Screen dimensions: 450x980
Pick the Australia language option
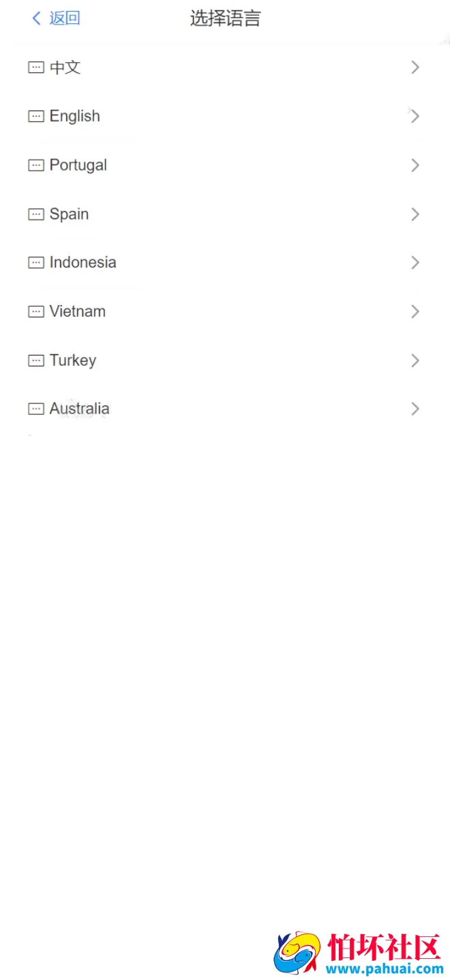tap(79, 409)
